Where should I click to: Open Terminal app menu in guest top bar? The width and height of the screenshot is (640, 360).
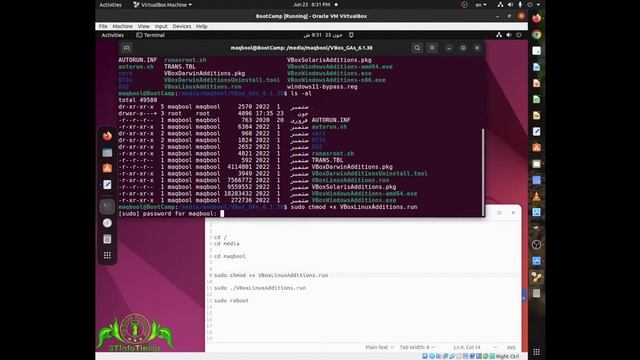point(150,35)
